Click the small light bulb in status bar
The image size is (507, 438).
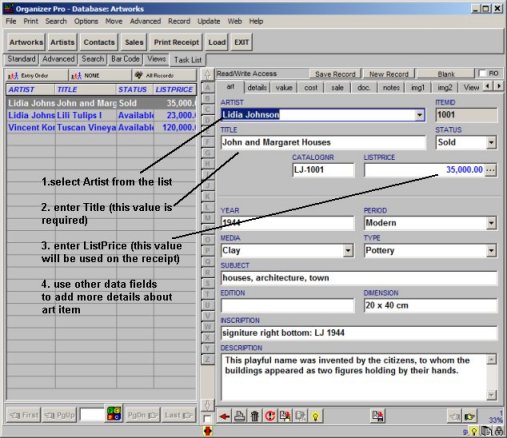(474, 432)
